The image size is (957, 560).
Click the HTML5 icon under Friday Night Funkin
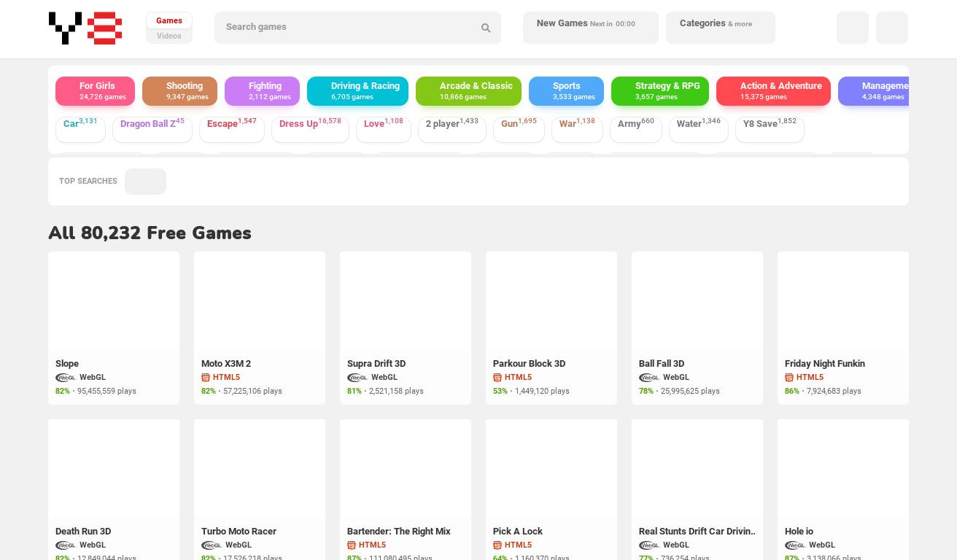(x=789, y=378)
